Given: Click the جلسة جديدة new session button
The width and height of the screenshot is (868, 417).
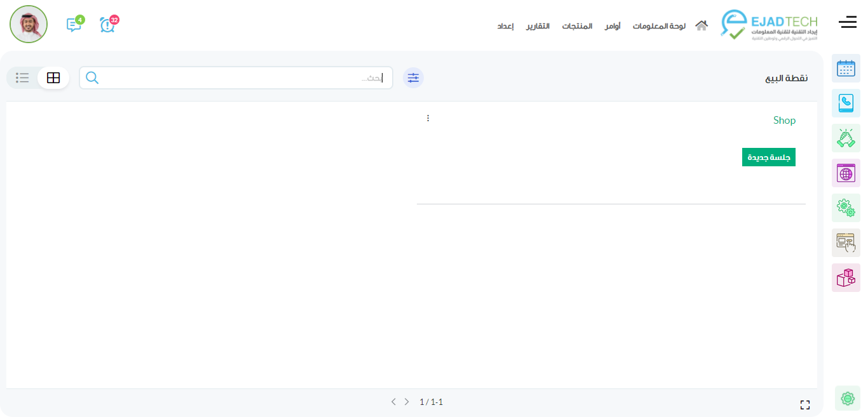Looking at the screenshot, I should 768,157.
